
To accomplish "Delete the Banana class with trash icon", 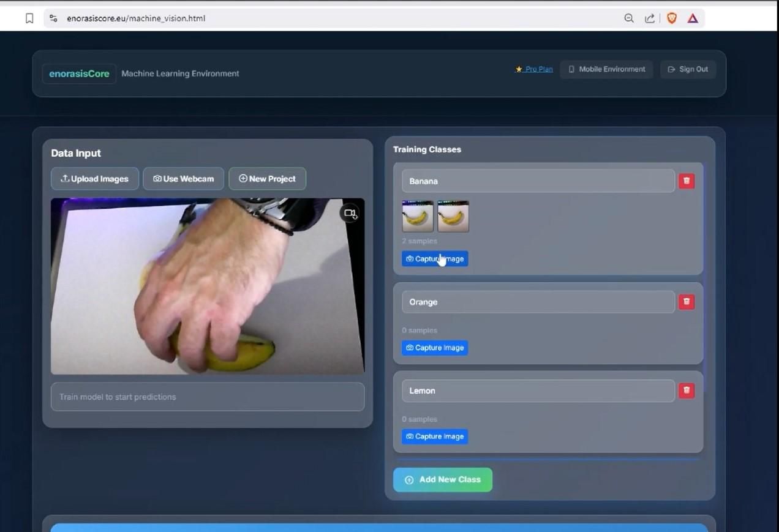I will (687, 181).
